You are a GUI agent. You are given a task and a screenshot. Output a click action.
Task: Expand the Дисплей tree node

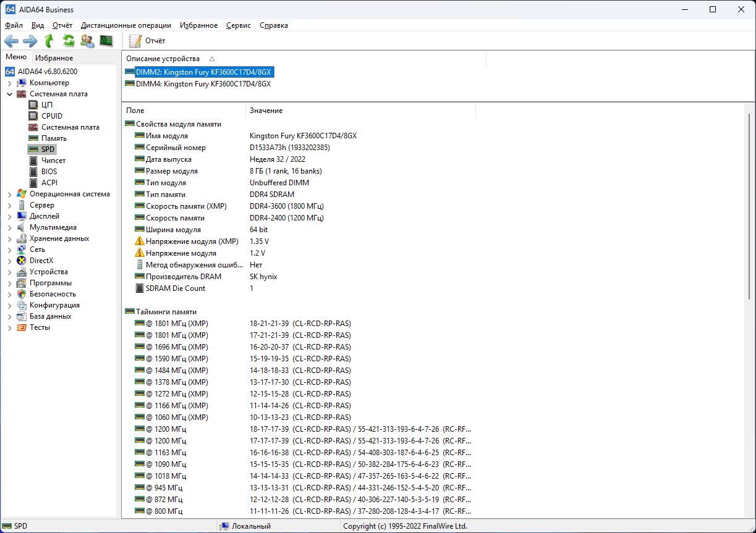click(x=9, y=216)
